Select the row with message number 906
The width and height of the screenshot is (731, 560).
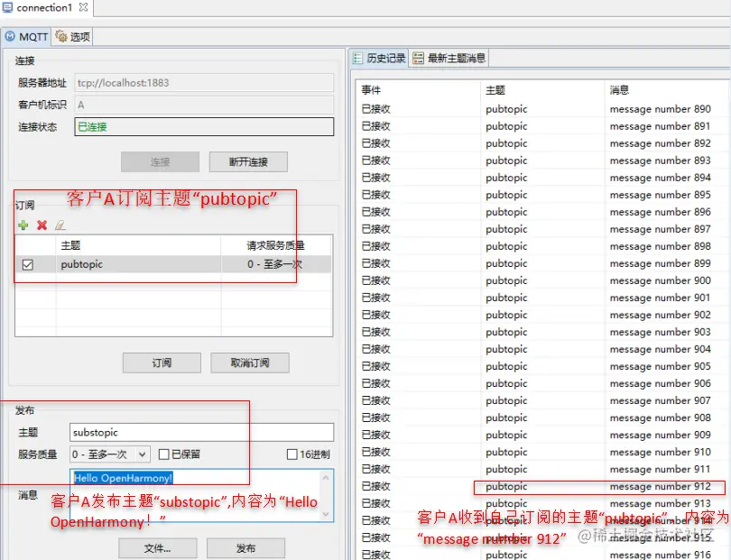(x=542, y=383)
